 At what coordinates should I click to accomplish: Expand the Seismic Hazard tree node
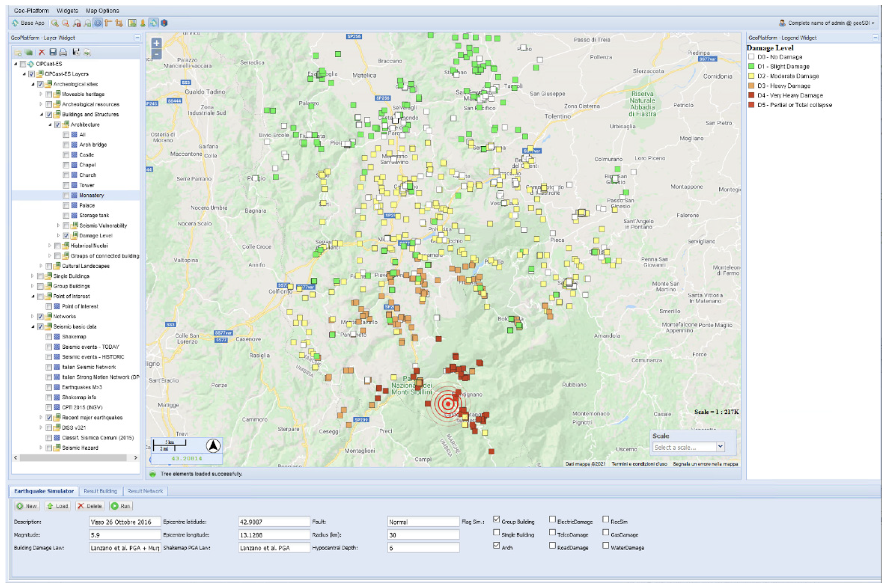click(x=41, y=448)
